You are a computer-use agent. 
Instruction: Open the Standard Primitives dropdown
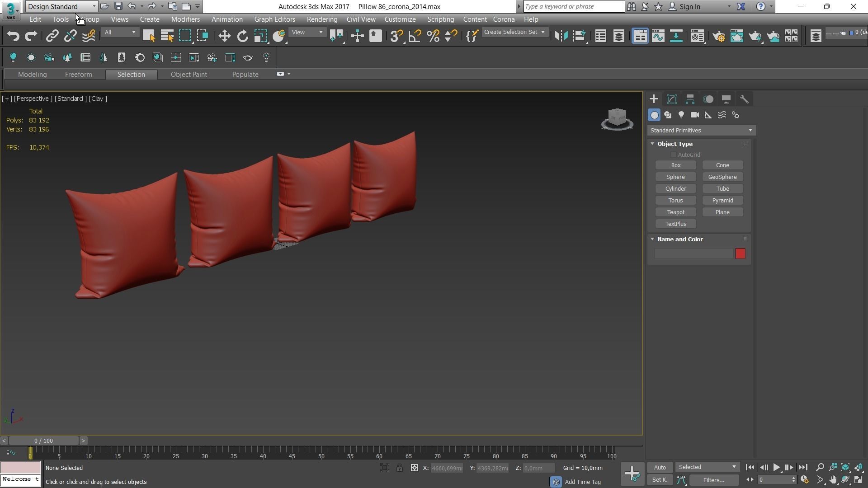(x=701, y=131)
